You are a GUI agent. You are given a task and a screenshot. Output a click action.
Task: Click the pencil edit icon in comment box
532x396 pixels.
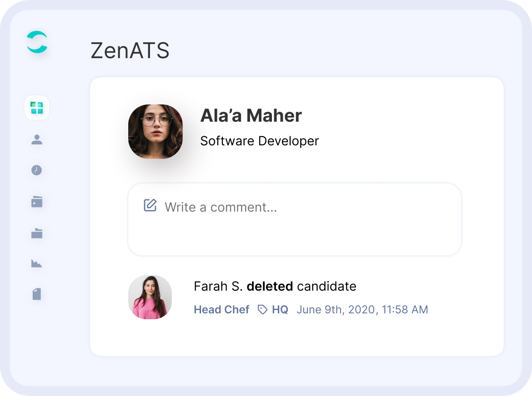coord(150,206)
